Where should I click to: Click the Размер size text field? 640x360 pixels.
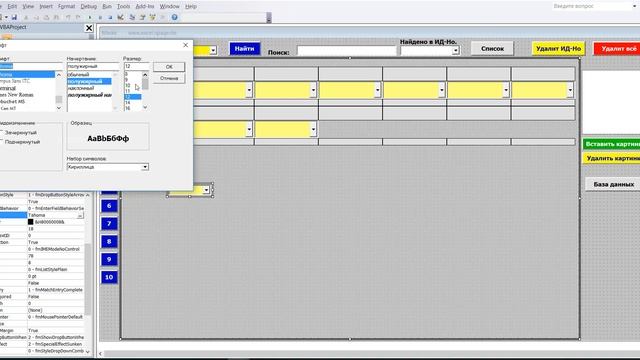click(x=137, y=66)
